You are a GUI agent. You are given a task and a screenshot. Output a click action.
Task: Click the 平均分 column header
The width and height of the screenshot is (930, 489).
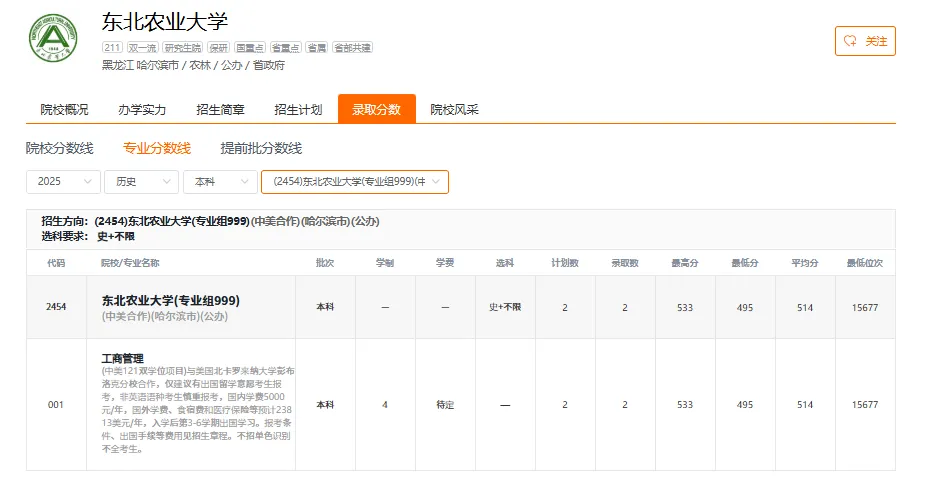[805, 263]
